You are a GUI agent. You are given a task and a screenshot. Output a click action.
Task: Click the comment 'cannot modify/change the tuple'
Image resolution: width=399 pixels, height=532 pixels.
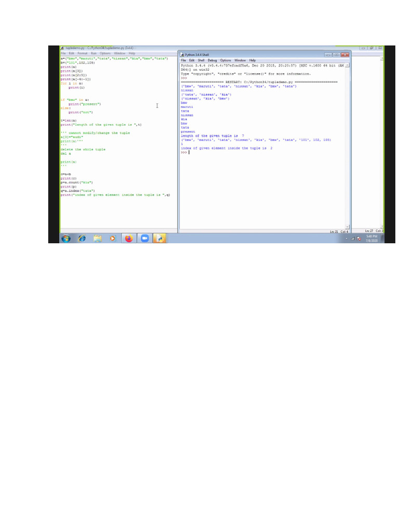pyautogui.click(x=99, y=133)
